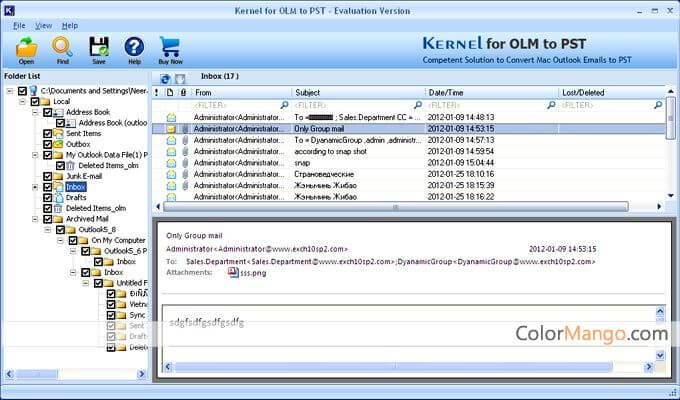Image resolution: width=680 pixels, height=400 pixels.
Task: Click the Sent Items folder icon
Action: (x=58, y=133)
